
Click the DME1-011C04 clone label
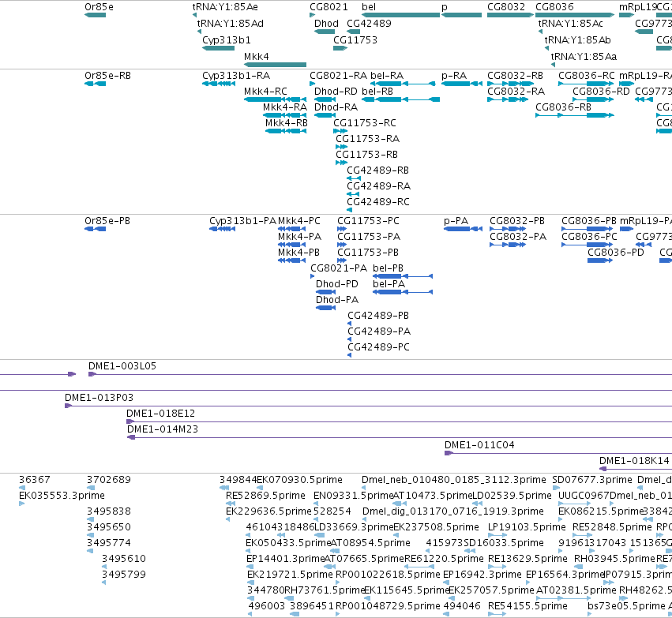coord(479,445)
